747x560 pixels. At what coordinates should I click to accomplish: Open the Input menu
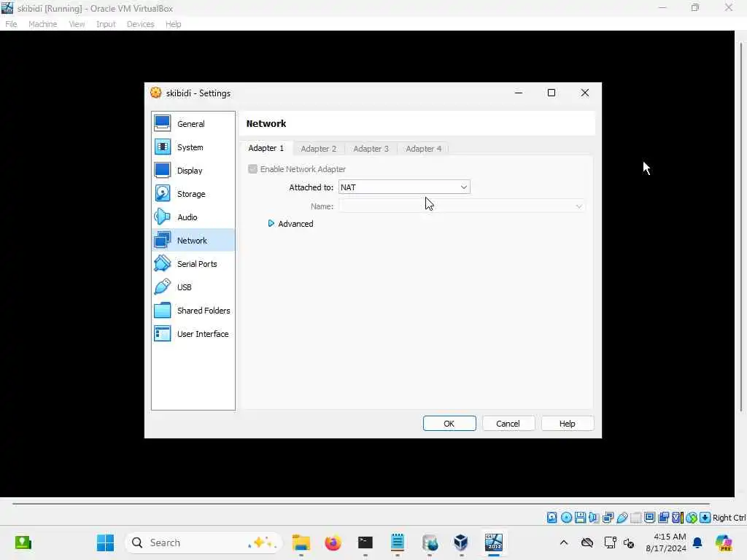click(x=106, y=24)
